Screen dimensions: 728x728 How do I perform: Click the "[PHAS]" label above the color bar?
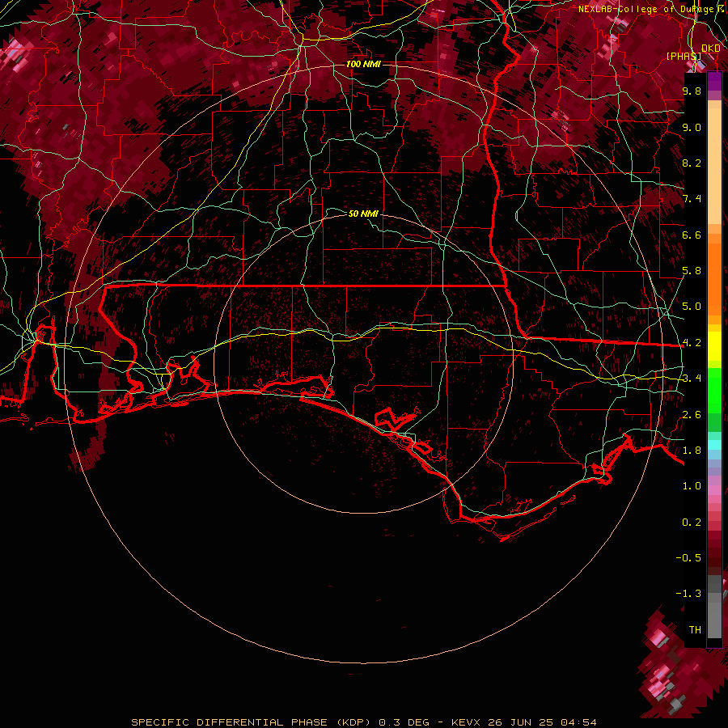684,56
